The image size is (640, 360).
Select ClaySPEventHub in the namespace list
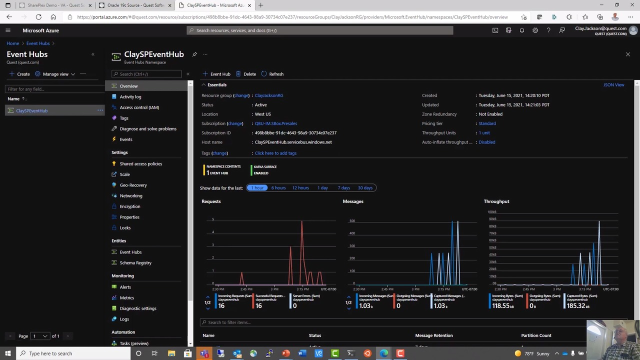point(32,111)
